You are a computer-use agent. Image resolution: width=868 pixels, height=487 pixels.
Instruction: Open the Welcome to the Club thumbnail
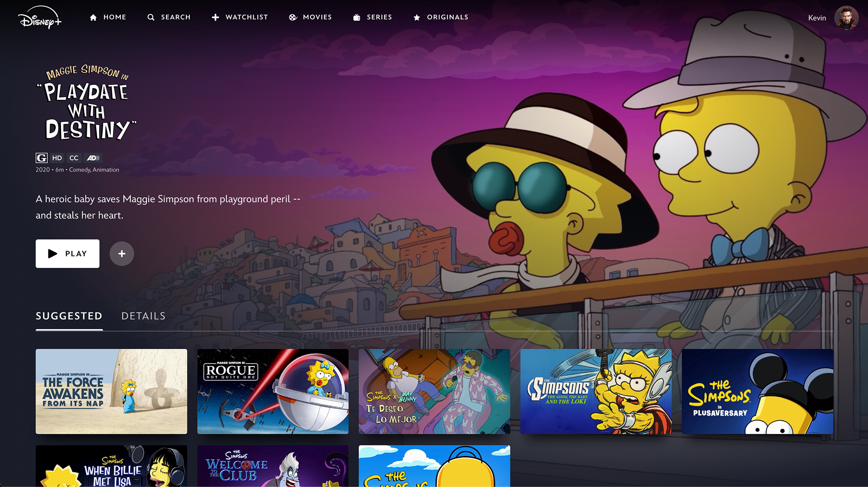pyautogui.click(x=273, y=466)
